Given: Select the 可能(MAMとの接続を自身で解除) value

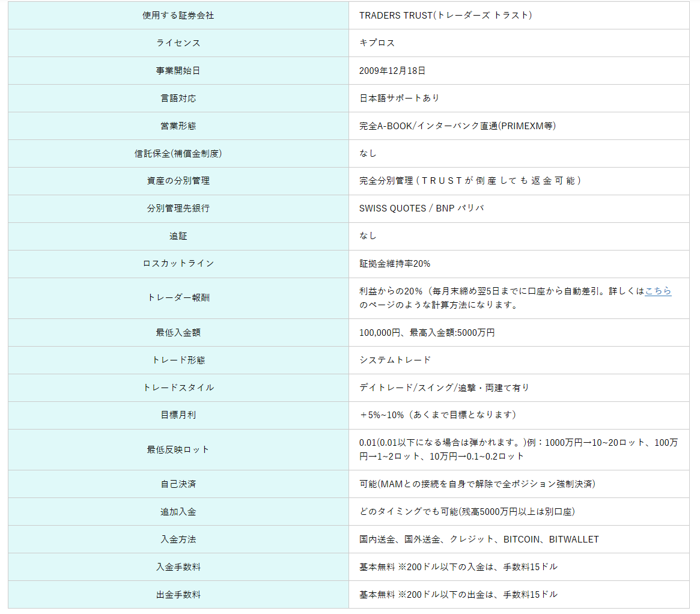Looking at the screenshot, I should [x=477, y=484].
